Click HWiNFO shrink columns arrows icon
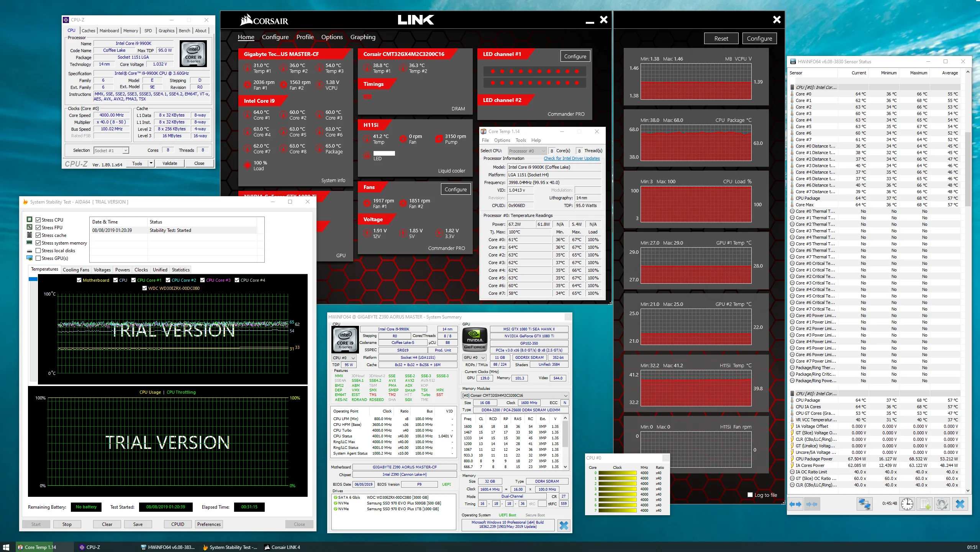980x552 pixels. pos(812,504)
